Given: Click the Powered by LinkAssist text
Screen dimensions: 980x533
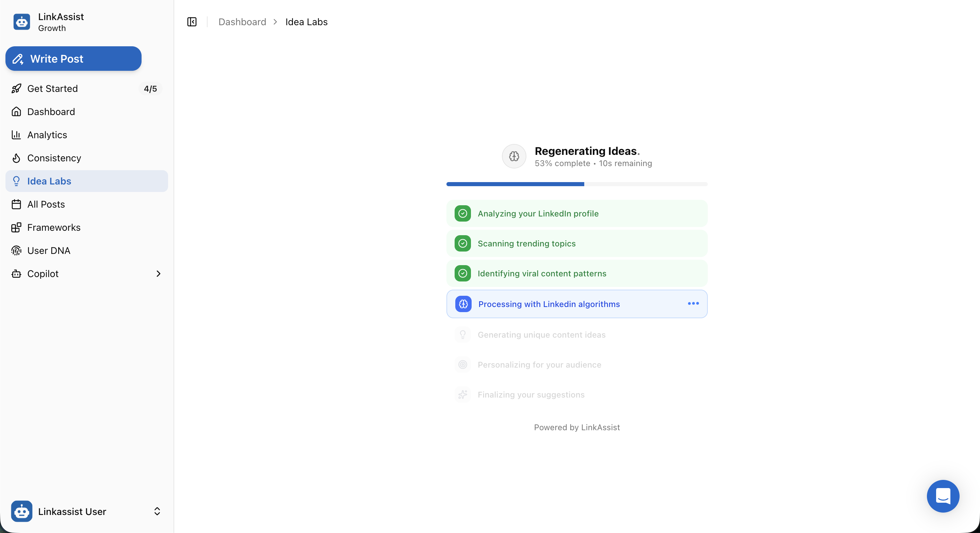Looking at the screenshot, I should (x=577, y=427).
